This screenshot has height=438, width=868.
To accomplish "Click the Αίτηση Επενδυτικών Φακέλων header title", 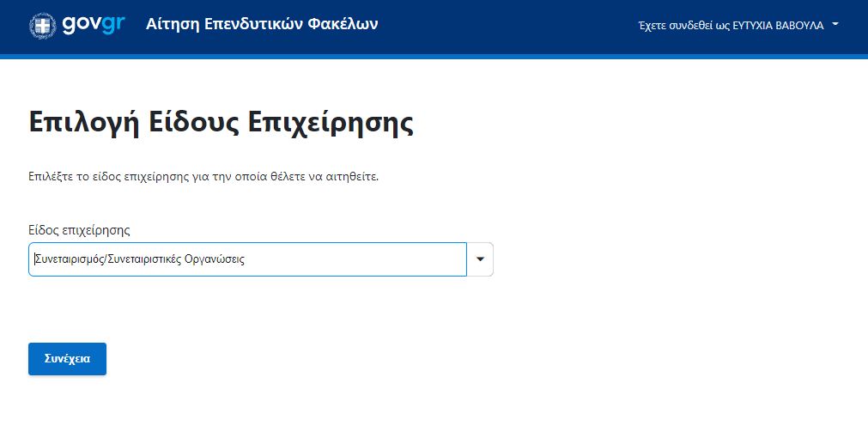I will click(x=262, y=24).
